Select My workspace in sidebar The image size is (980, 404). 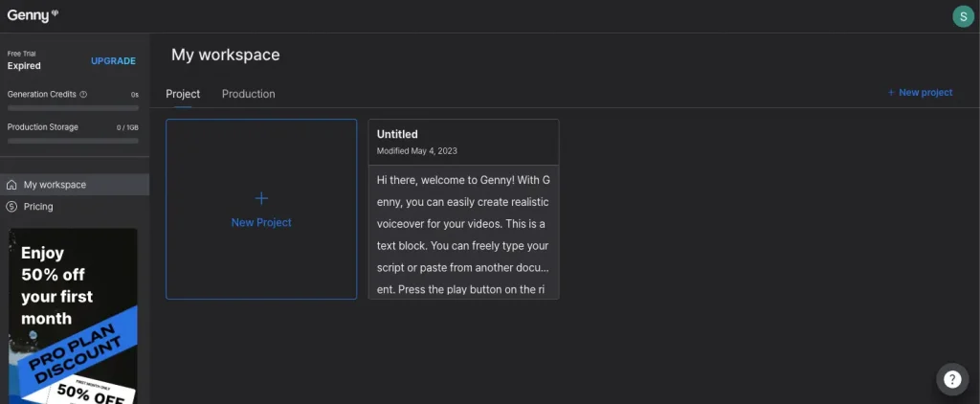click(75, 185)
